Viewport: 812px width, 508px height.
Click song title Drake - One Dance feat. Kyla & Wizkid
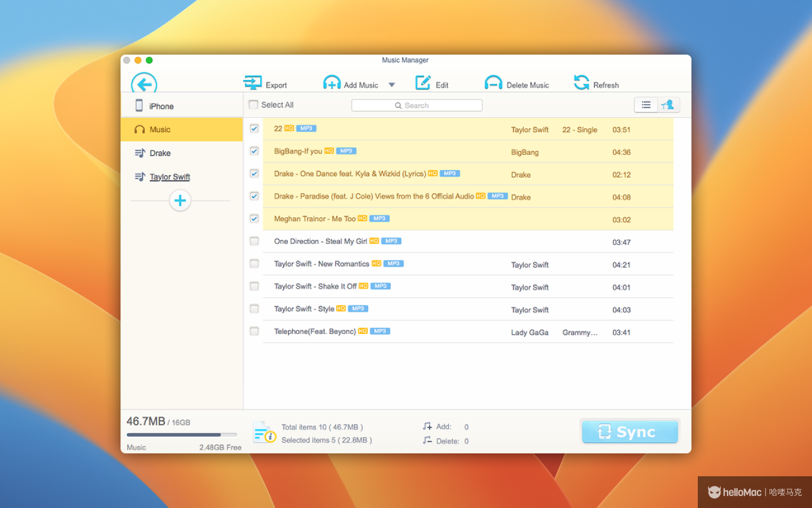coord(350,173)
